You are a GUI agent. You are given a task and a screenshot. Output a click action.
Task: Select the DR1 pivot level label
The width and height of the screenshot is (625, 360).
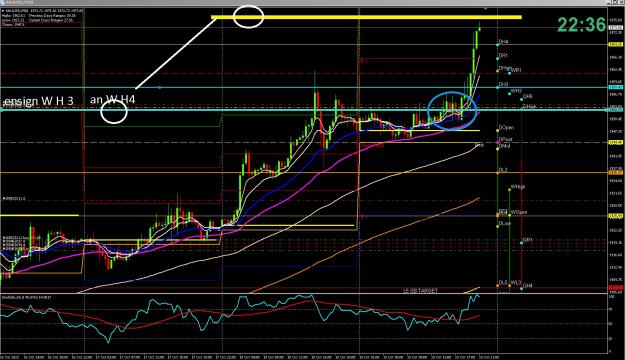point(503,56)
